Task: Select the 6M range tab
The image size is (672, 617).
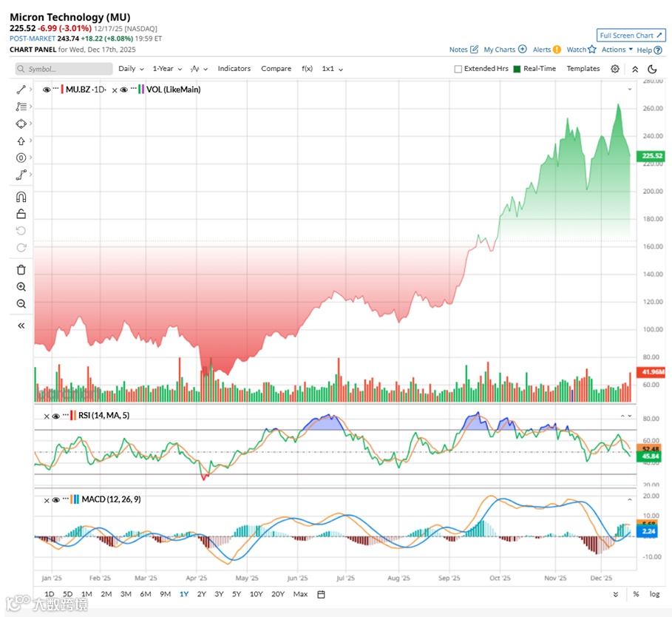Action: [x=146, y=594]
